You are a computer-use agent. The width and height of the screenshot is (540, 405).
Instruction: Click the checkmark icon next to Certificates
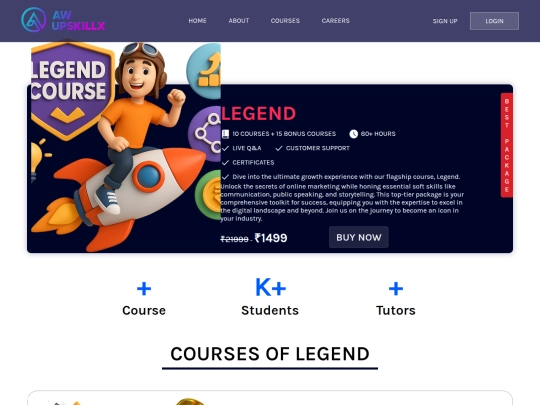coord(226,163)
